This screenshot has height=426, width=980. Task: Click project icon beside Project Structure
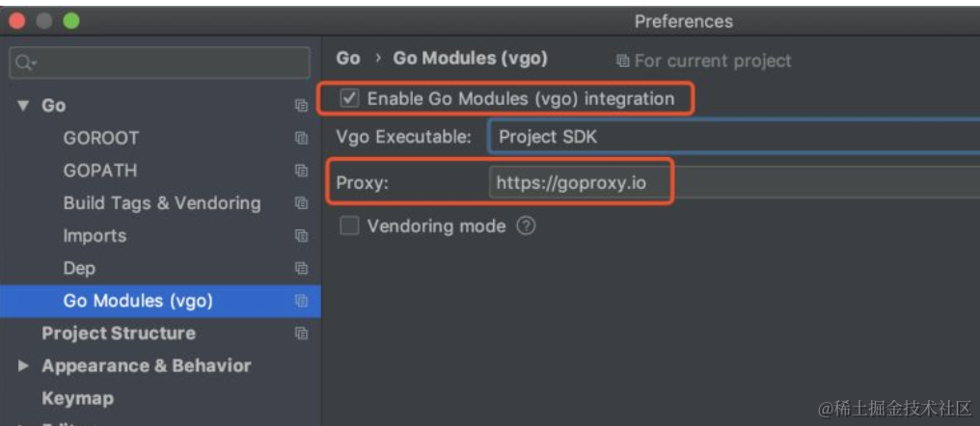[301, 333]
